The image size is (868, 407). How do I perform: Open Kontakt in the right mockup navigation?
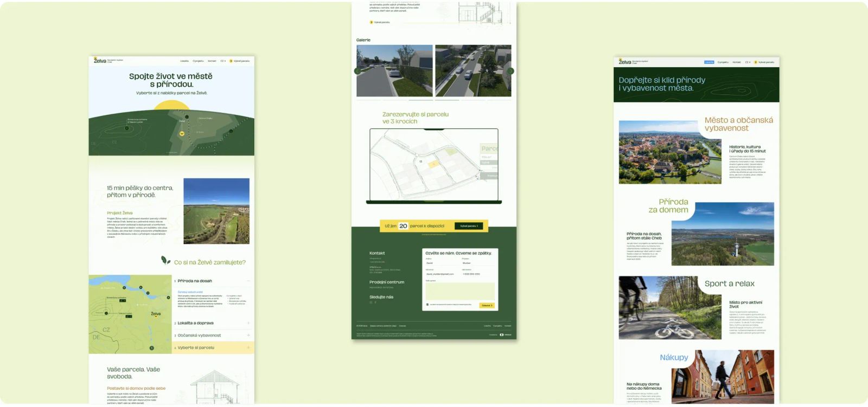pos(737,62)
